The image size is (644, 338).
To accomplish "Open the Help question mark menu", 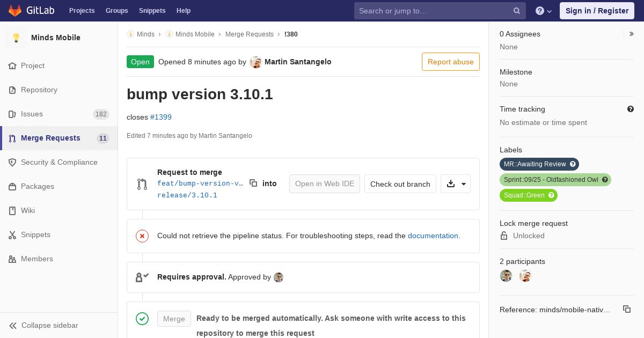I will (x=544, y=11).
